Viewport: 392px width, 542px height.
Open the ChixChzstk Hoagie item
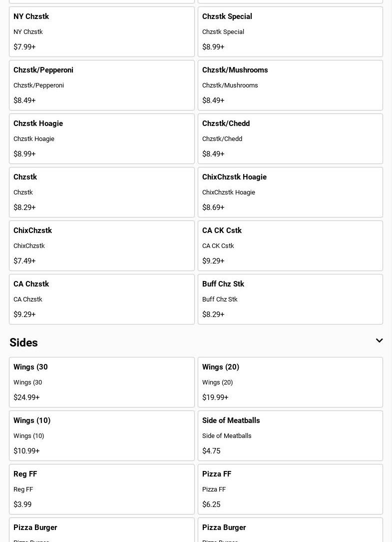[290, 192]
